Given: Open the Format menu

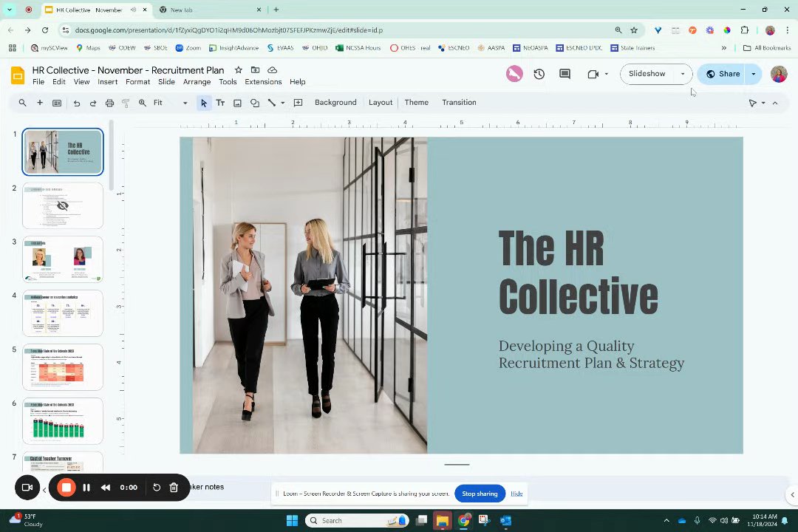Looking at the screenshot, I should pyautogui.click(x=138, y=82).
